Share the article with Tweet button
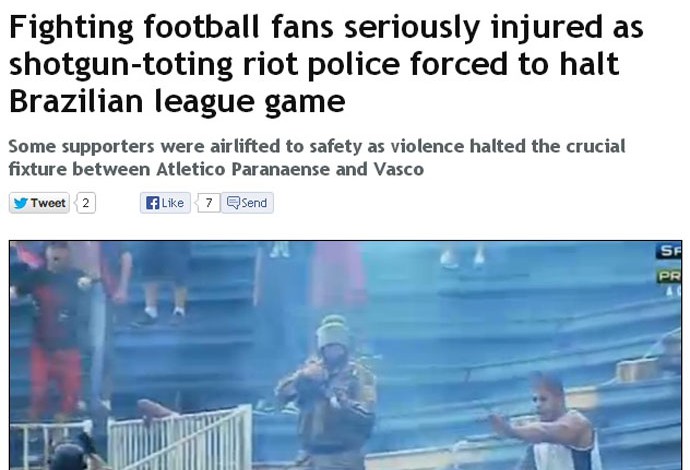Image resolution: width=690 pixels, height=470 pixels. pyautogui.click(x=39, y=203)
